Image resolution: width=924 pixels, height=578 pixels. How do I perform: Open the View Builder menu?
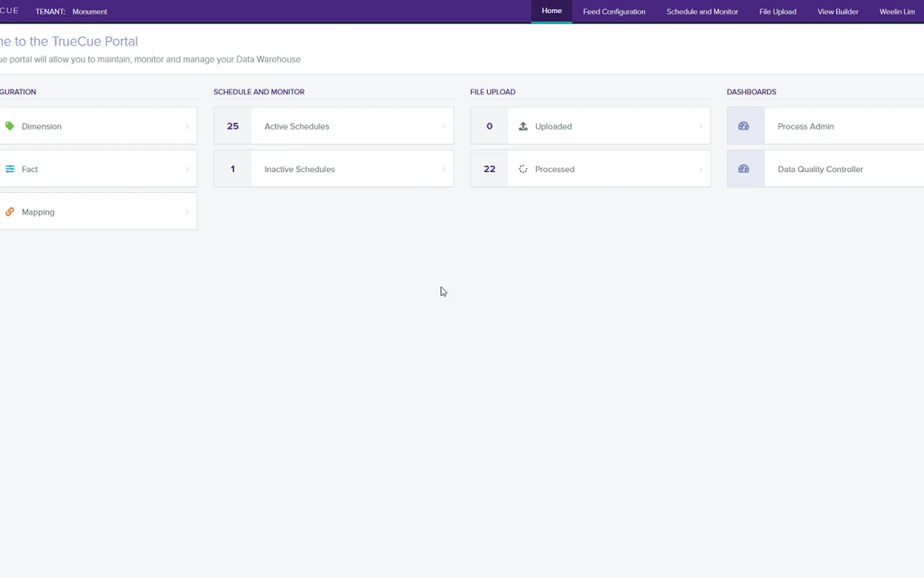tap(838, 12)
